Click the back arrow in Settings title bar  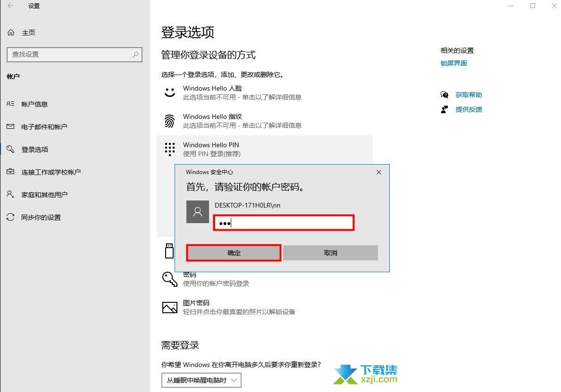coord(10,5)
